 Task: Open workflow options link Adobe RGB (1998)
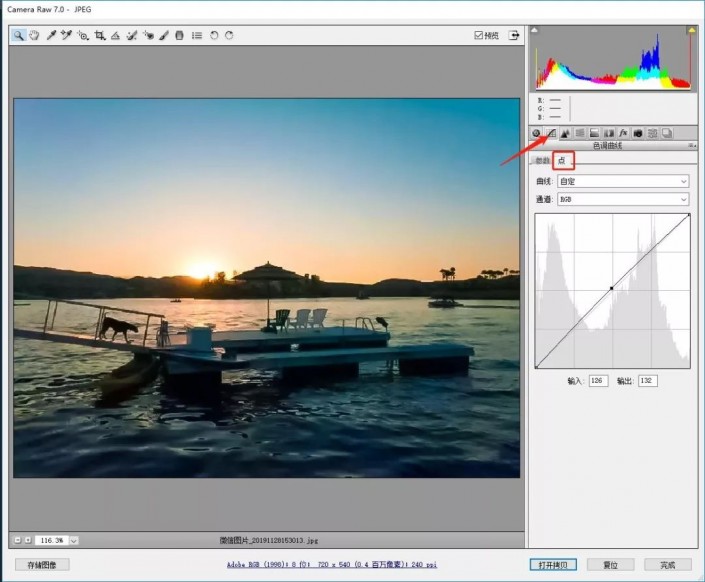(x=332, y=564)
